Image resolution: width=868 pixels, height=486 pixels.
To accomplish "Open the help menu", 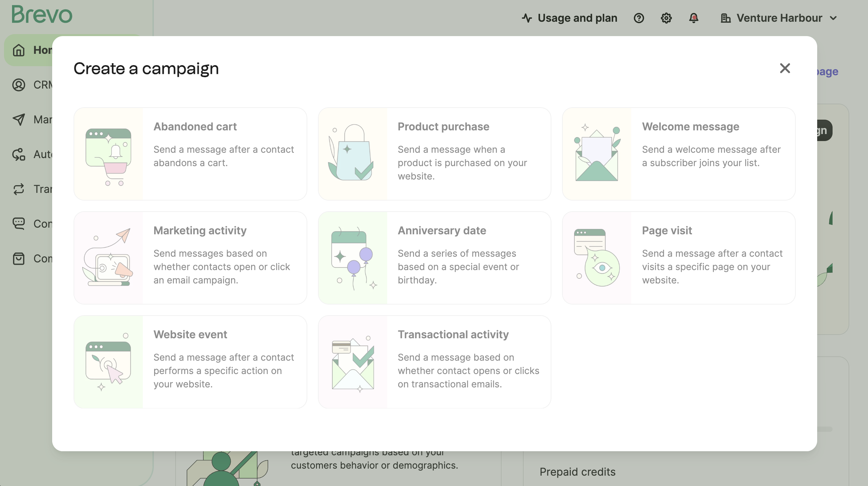I will click(x=639, y=18).
